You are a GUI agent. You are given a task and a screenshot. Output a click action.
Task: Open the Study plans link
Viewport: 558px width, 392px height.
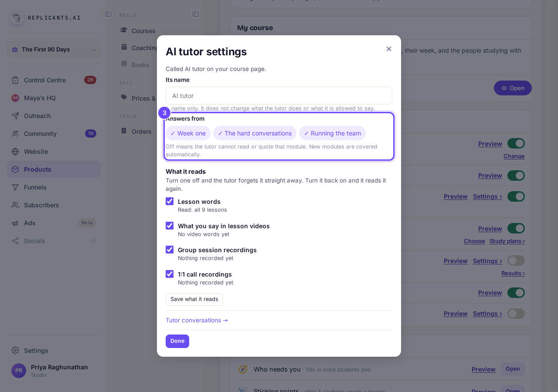pyautogui.click(x=507, y=241)
